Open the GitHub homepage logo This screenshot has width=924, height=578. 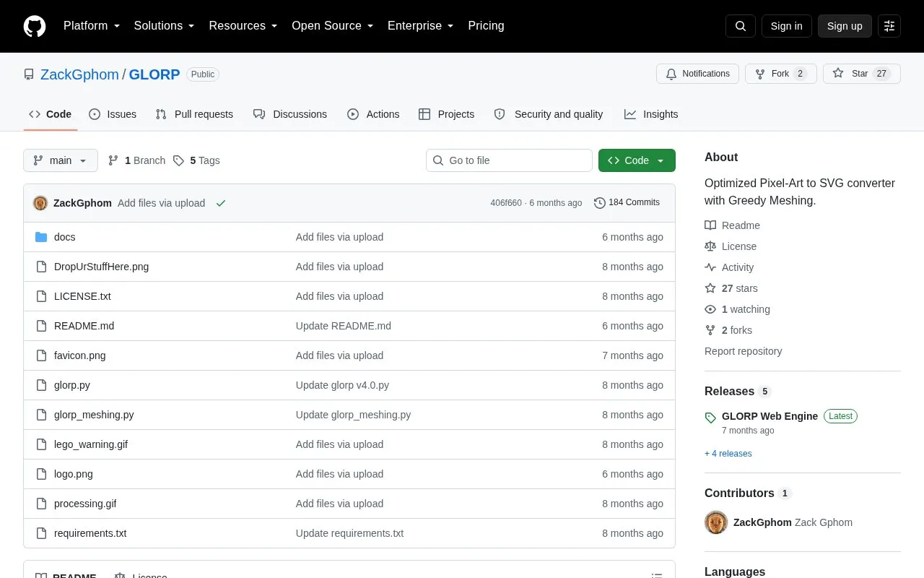[35, 26]
